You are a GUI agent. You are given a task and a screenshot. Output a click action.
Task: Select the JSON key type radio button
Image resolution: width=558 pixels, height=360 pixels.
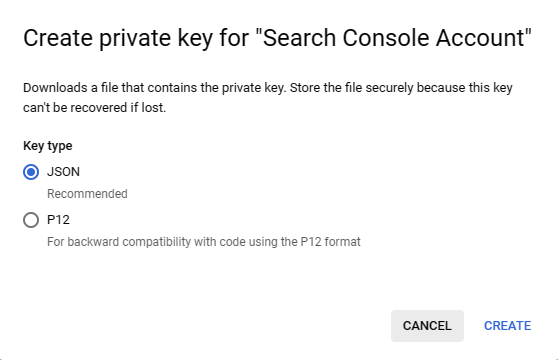31,172
